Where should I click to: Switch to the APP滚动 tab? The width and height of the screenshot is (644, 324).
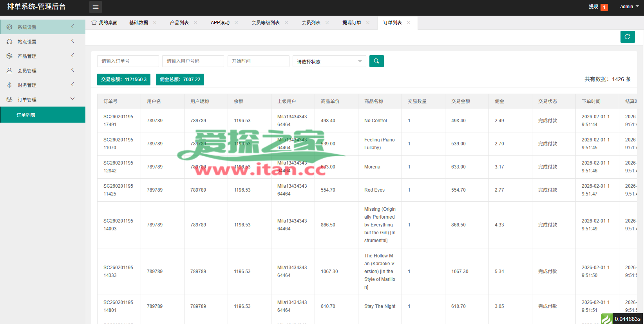[220, 23]
